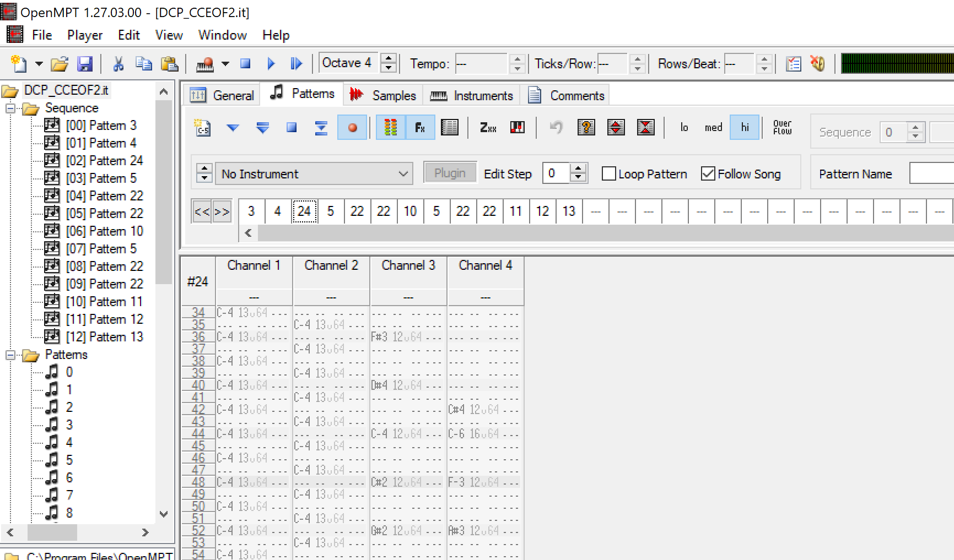Switch to the Samples tab
The height and width of the screenshot is (560, 954).
[x=384, y=96]
